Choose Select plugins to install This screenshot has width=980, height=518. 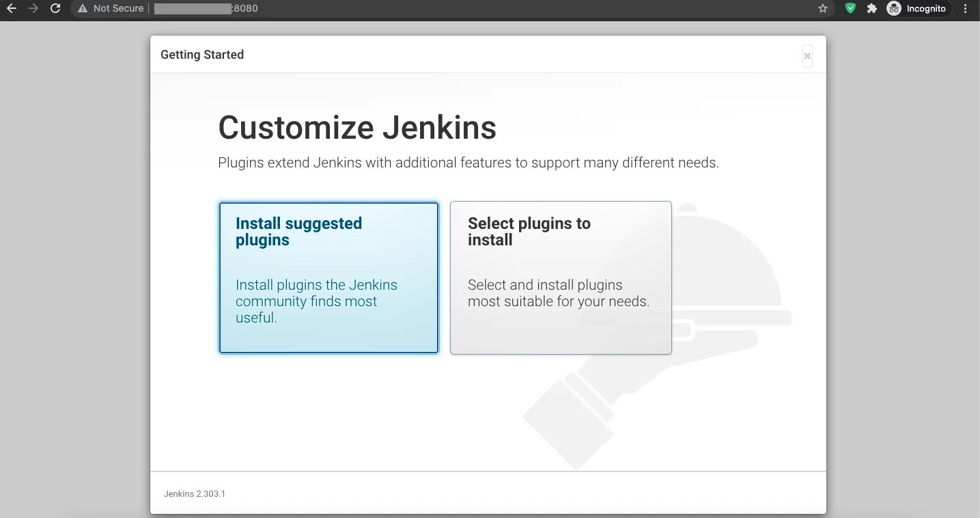(561, 277)
